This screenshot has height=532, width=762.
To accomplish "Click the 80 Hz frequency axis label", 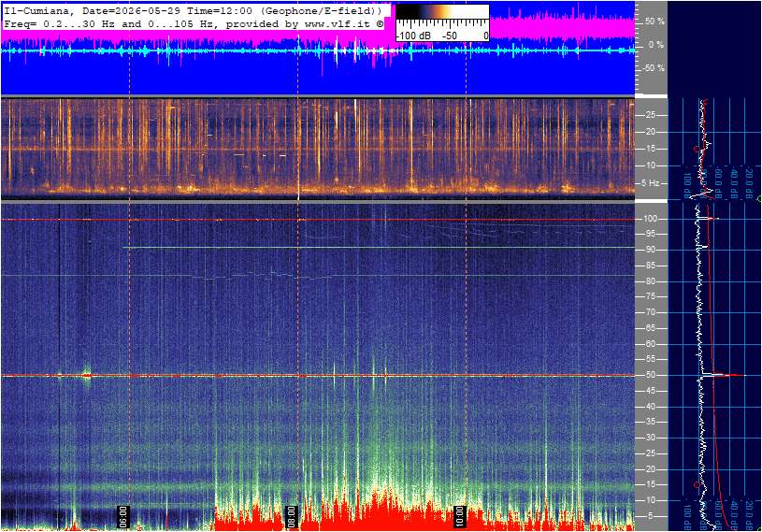I will (x=650, y=281).
